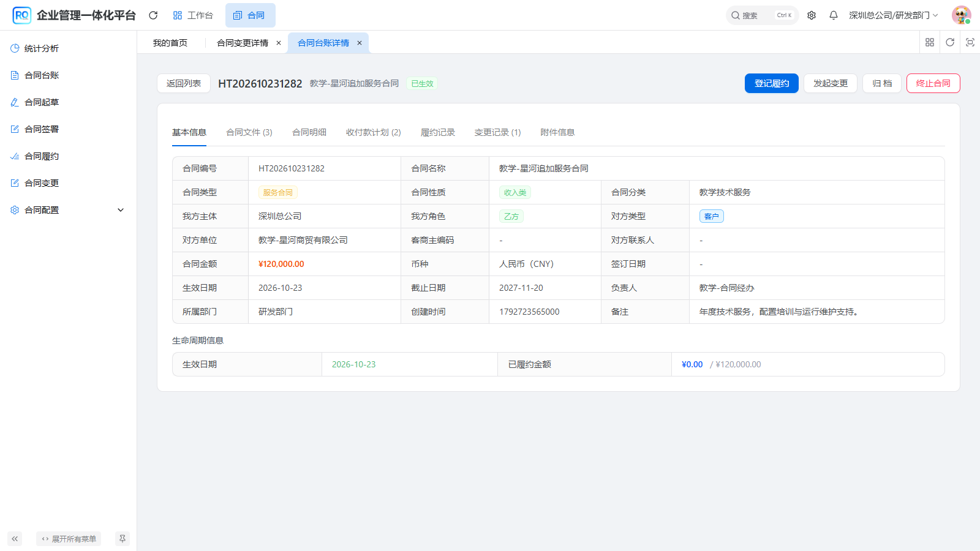Switch to the 合同明细 tab

[309, 132]
